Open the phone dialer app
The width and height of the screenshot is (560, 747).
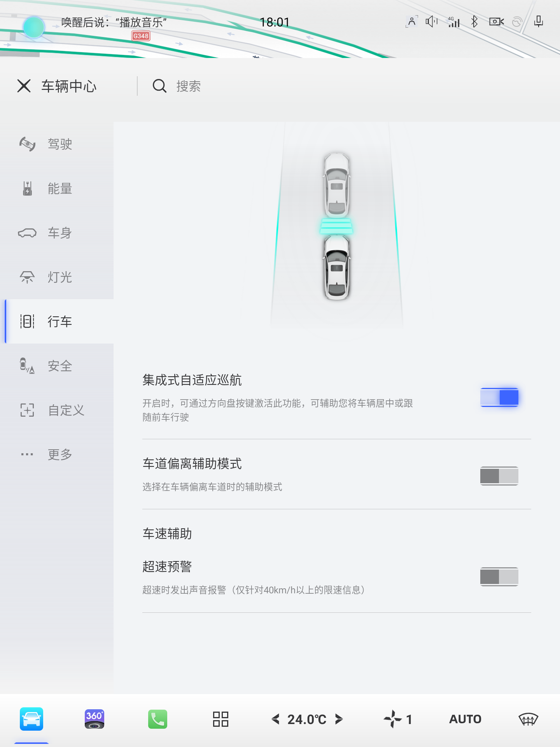(157, 719)
